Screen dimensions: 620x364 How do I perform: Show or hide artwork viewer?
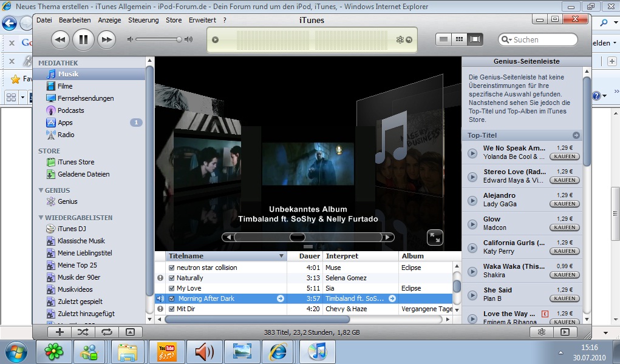tap(130, 332)
